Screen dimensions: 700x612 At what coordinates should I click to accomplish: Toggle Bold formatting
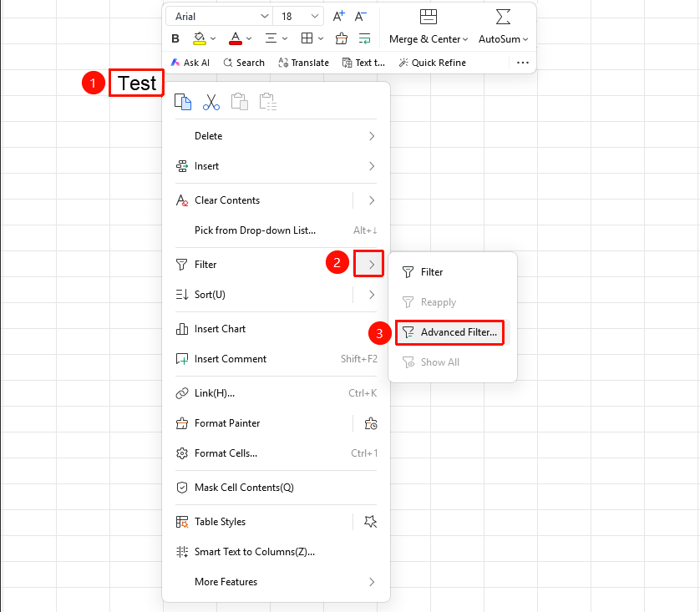[x=175, y=38]
